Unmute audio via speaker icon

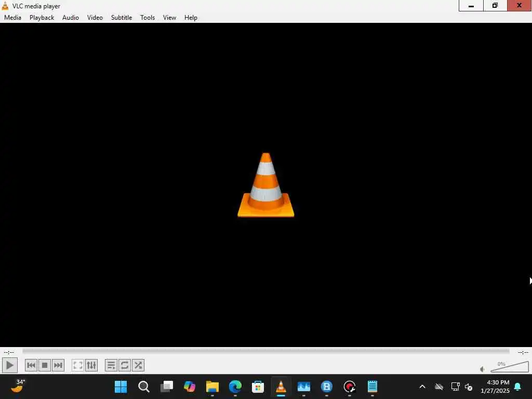[x=483, y=369]
